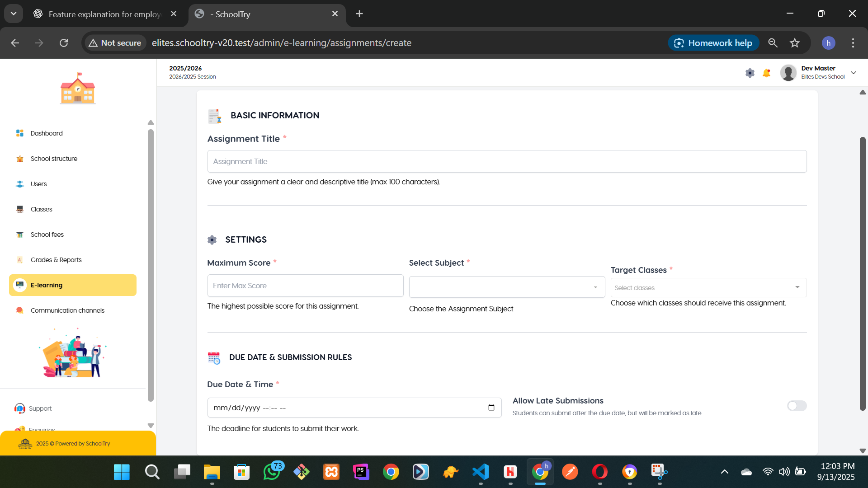The width and height of the screenshot is (868, 488).
Task: Open School structure in sidebar
Action: pos(72,159)
